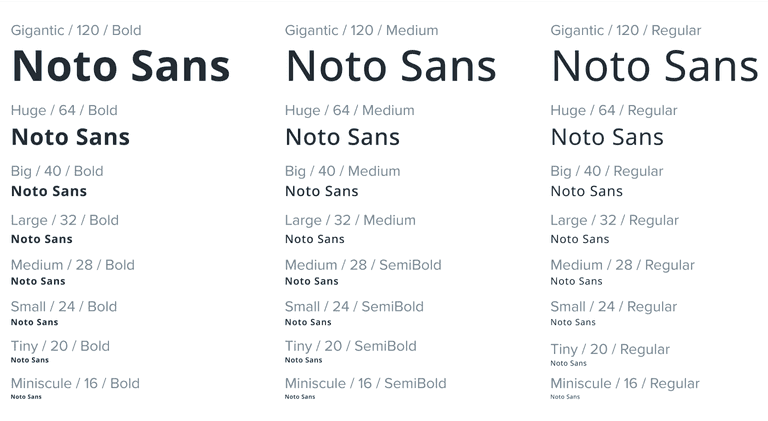
Task: Select the Noto Sans sample under Huge Medium
Action: pyautogui.click(x=342, y=137)
